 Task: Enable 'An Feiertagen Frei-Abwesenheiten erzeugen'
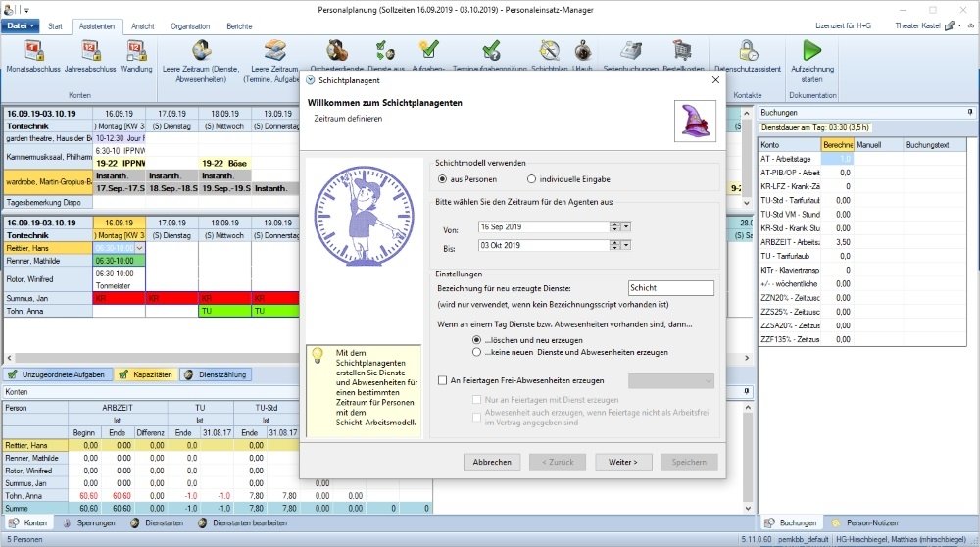[443, 380]
